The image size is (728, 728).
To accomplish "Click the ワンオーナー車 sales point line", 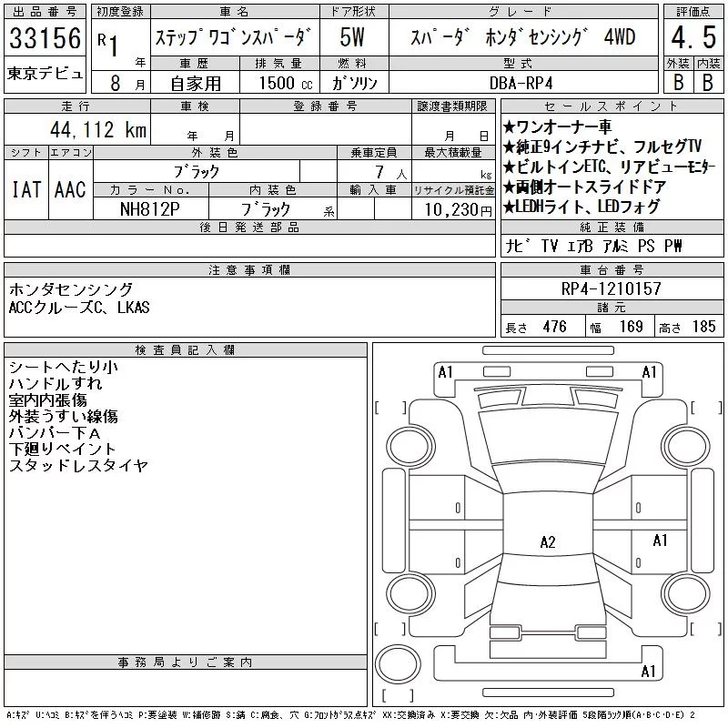I will pos(558,126).
